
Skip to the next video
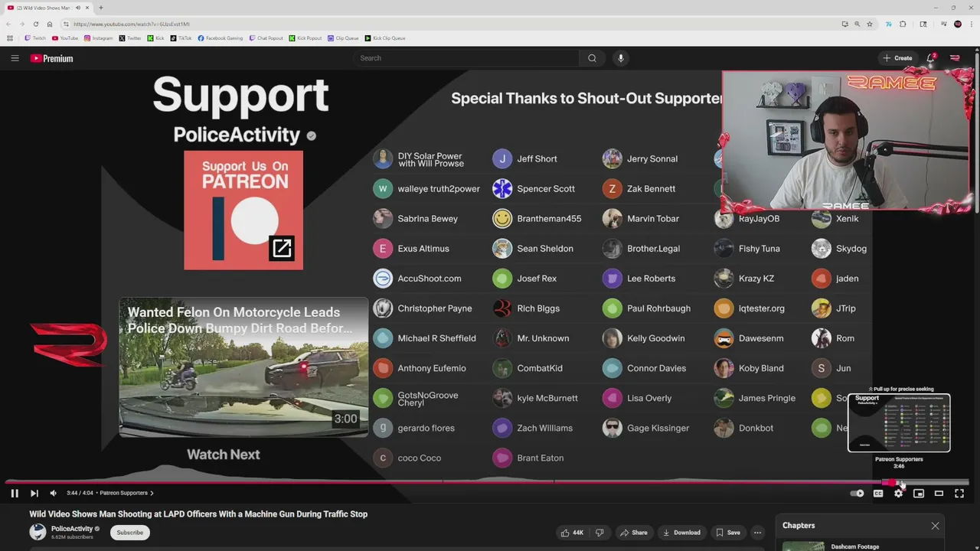34,494
